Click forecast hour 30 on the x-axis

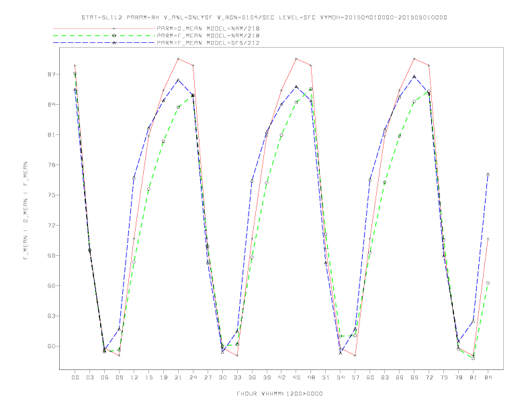coord(222,377)
